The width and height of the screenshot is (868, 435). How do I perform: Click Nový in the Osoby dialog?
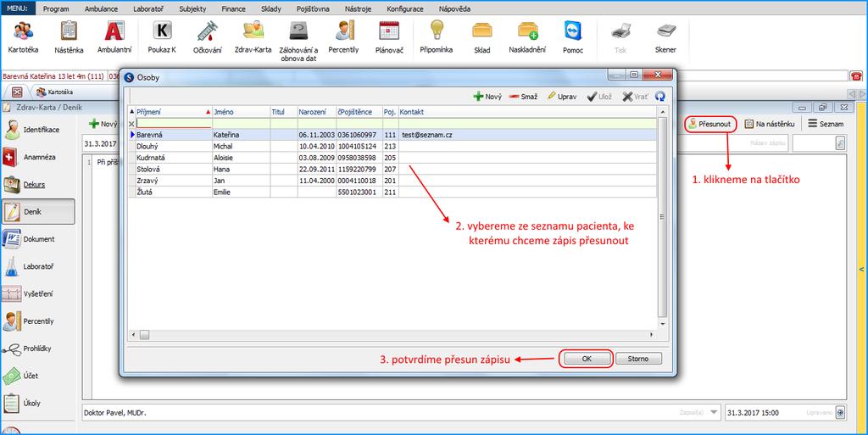pyautogui.click(x=487, y=97)
